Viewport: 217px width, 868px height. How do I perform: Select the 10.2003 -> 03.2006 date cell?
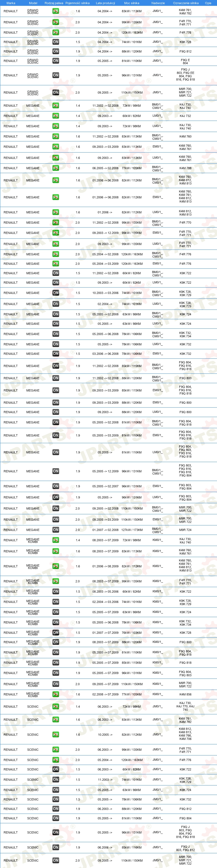[x=105, y=293]
